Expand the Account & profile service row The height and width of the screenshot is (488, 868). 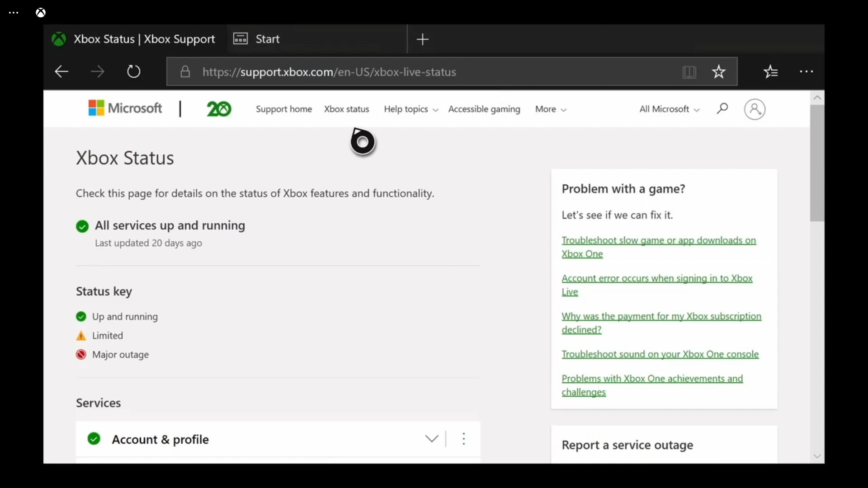432,439
